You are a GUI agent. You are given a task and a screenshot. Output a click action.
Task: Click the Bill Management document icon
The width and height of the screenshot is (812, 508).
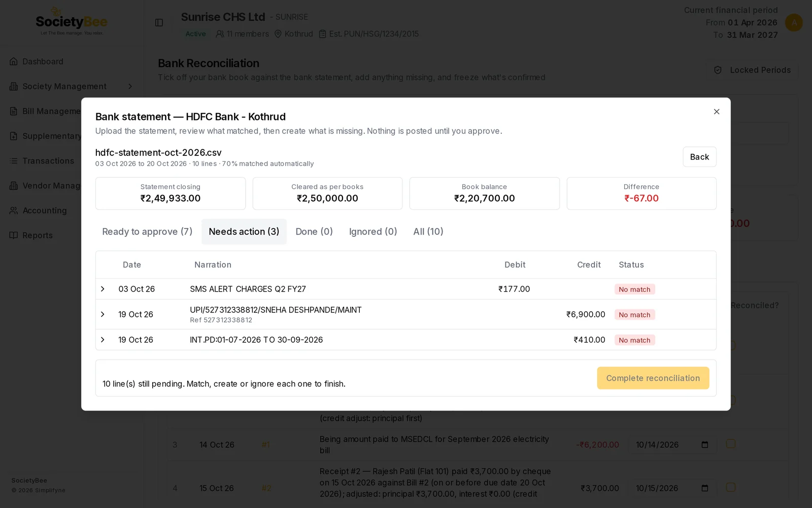pyautogui.click(x=14, y=111)
